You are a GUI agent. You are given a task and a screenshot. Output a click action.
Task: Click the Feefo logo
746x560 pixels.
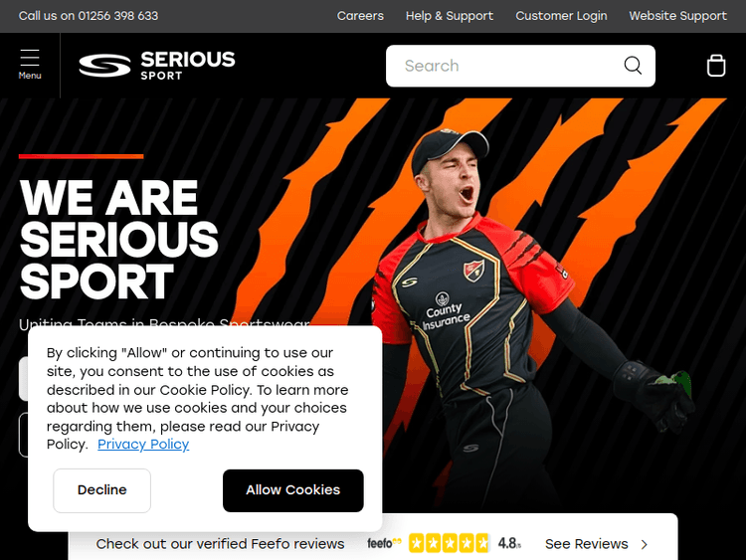click(384, 543)
